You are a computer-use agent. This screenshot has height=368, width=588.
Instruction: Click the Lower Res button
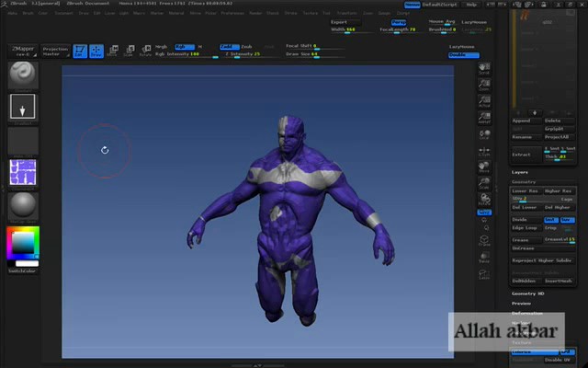tap(526, 190)
